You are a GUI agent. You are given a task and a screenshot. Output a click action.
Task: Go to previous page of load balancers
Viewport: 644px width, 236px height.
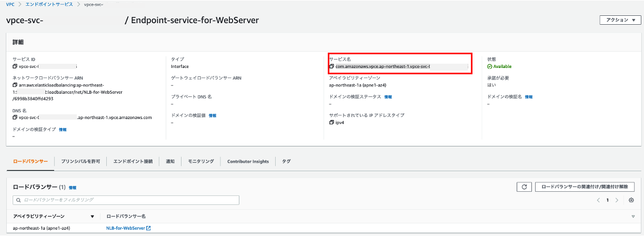click(x=598, y=200)
